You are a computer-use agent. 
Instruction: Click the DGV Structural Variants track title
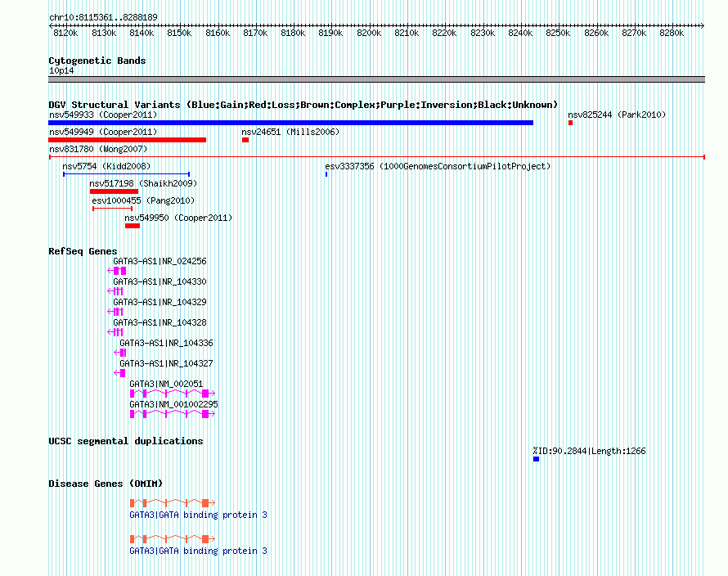303,105
